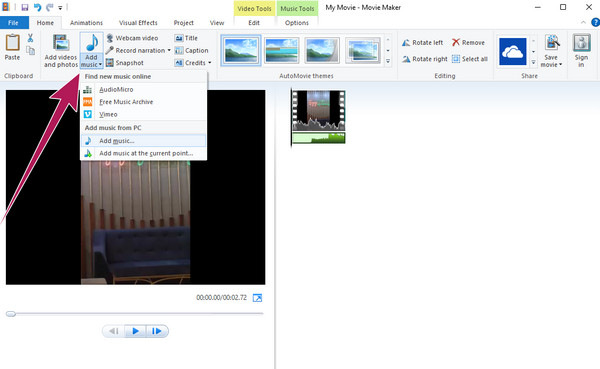
Task: Click Add videos and photos button
Action: [61, 51]
